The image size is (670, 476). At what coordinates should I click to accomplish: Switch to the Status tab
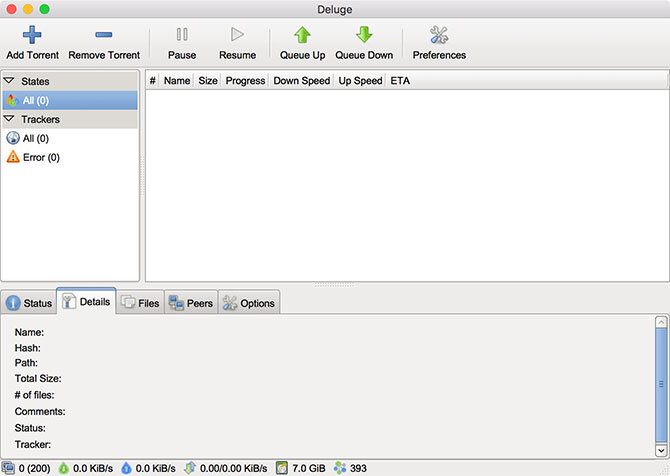pos(29,303)
